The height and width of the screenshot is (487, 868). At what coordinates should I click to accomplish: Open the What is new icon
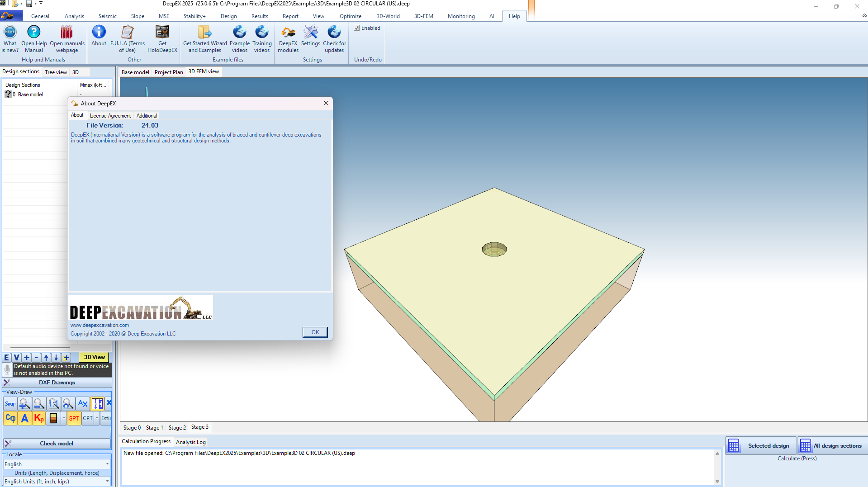10,39
